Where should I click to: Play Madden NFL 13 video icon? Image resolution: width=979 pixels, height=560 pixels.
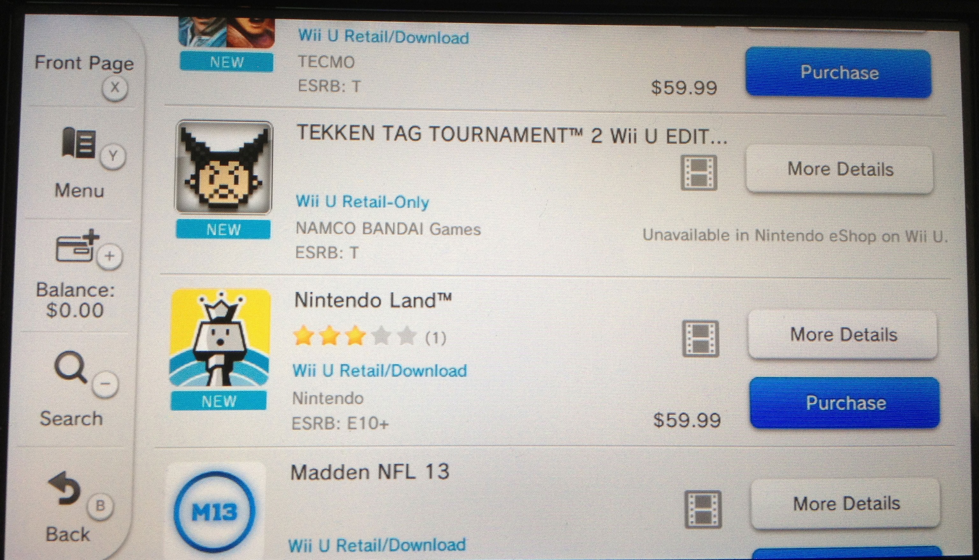(703, 509)
